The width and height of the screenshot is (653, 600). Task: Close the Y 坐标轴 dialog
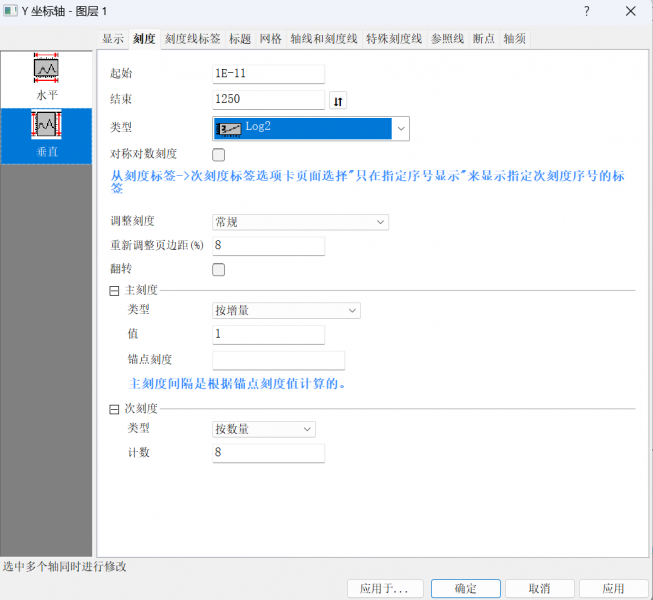click(631, 11)
